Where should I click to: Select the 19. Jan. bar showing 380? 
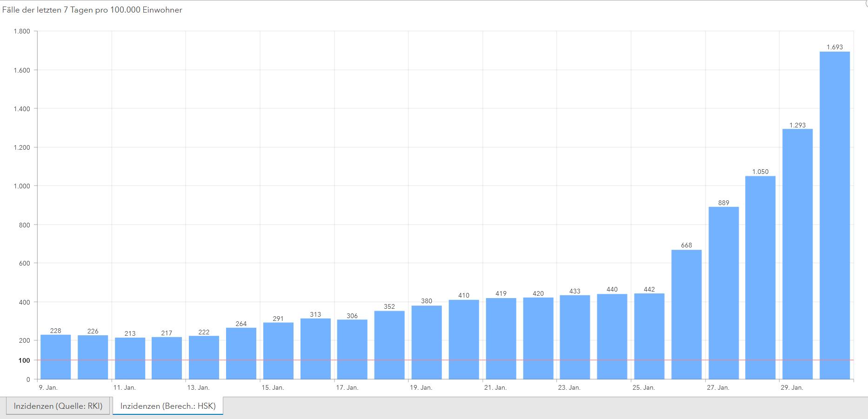coord(427,342)
